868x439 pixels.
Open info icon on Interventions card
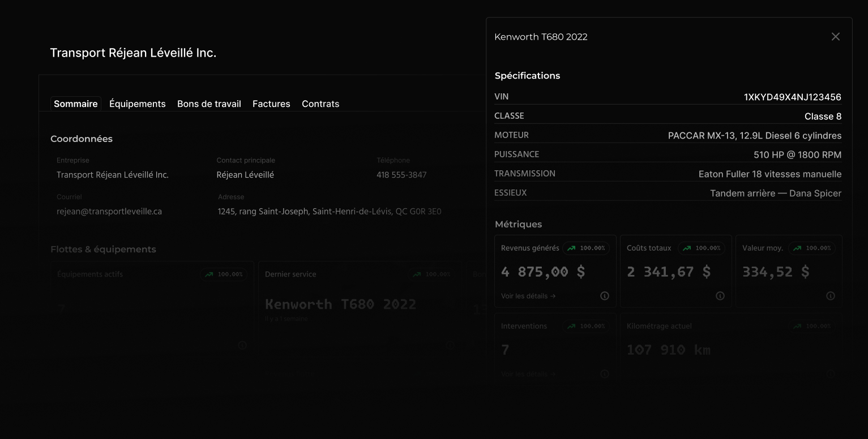click(x=605, y=374)
